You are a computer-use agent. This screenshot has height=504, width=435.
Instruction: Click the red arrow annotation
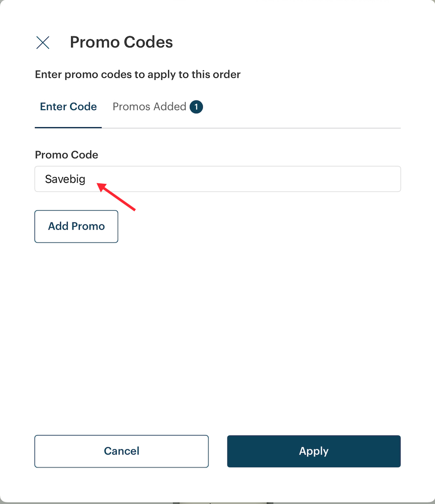click(117, 197)
